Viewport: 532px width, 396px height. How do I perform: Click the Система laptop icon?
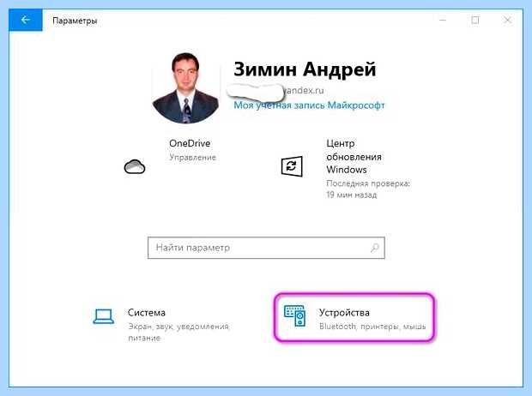pos(104,316)
